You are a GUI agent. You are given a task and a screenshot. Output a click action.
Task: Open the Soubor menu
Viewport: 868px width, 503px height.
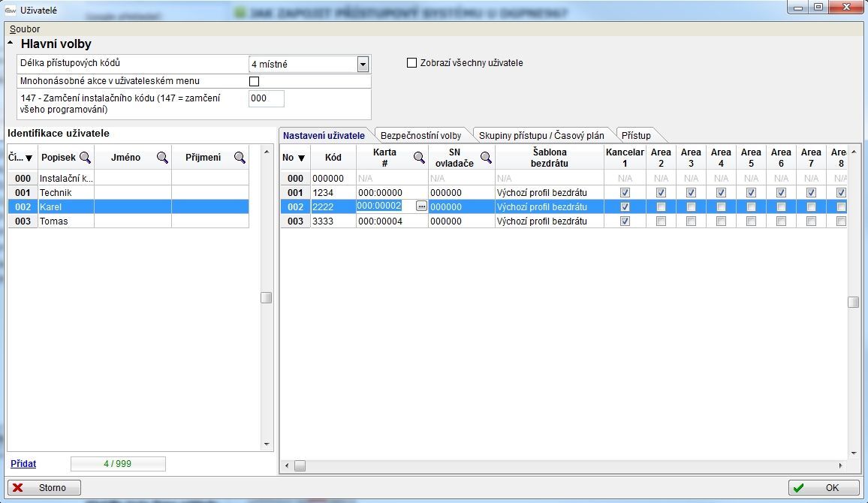[x=25, y=29]
